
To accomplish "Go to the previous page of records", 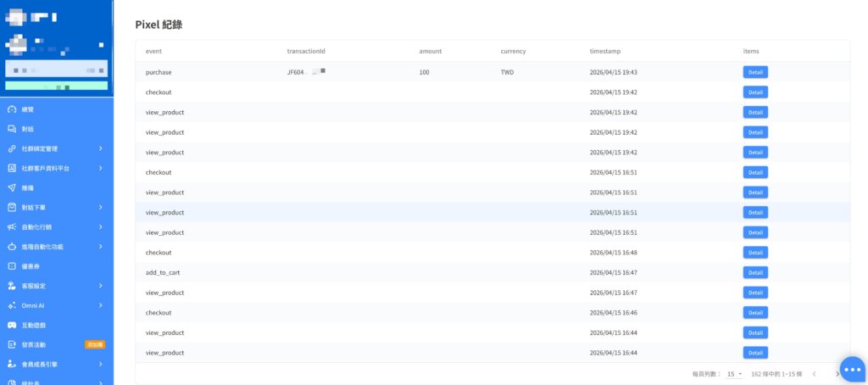I will (814, 374).
